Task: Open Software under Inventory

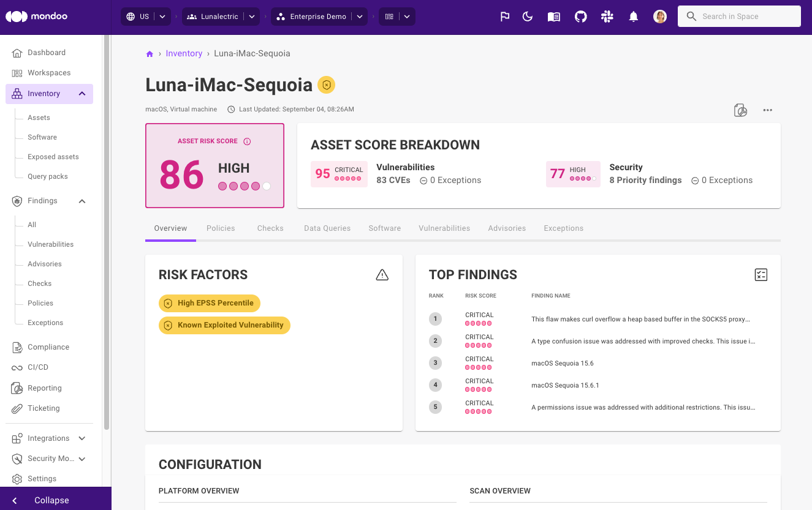Action: click(42, 137)
